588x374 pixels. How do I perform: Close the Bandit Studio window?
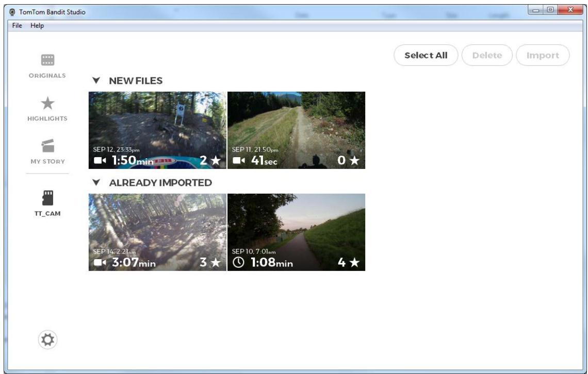[x=570, y=10]
